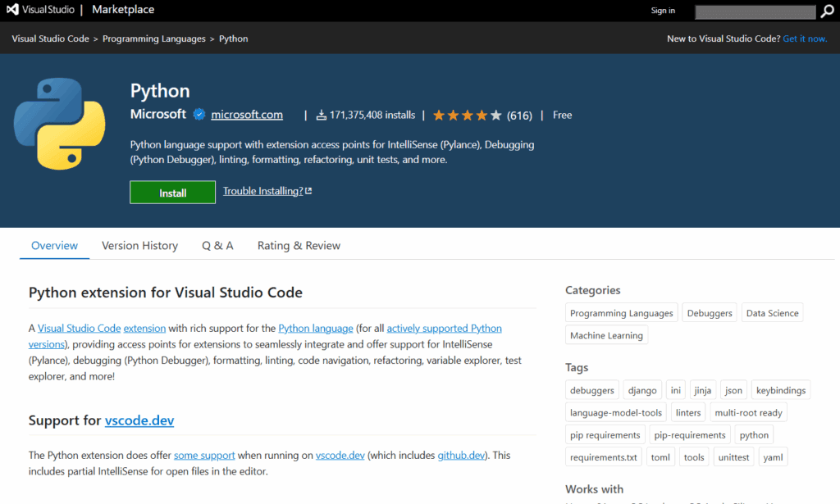Screen dimensions: 840x504
Task: Click the ini tag
Action: pos(676,390)
